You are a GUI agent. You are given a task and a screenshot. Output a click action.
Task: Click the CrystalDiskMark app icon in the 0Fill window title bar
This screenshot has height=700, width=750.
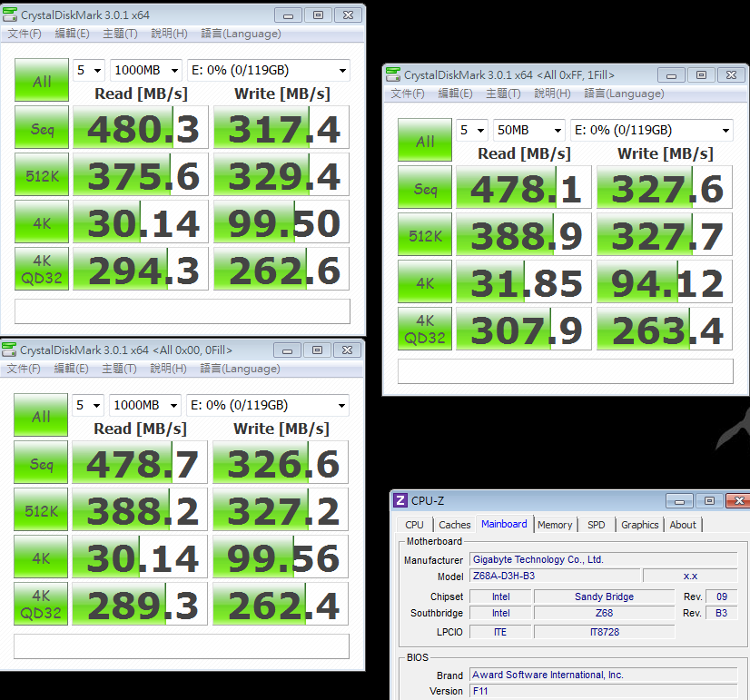(9, 350)
